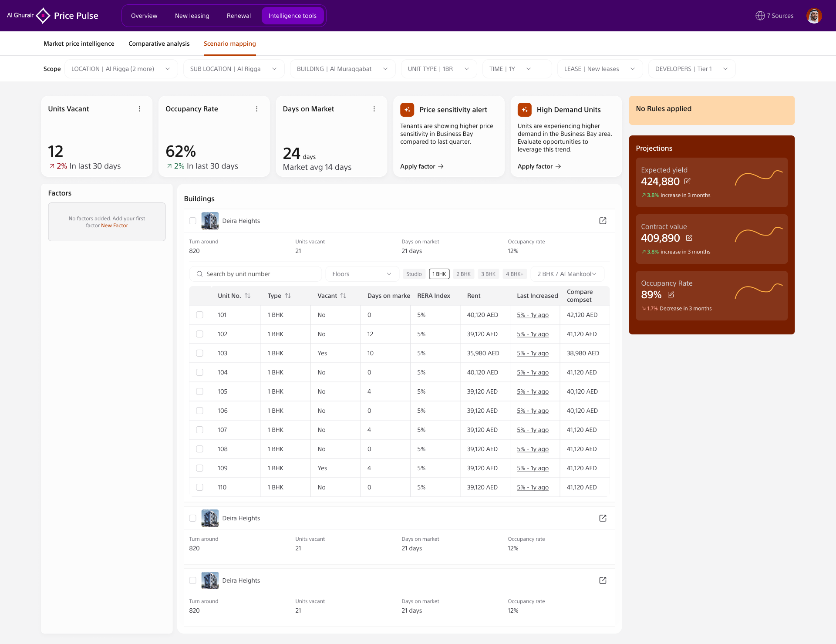Open the Units Vacant card options menu
Image resolution: width=836 pixels, height=644 pixels.
(x=139, y=109)
